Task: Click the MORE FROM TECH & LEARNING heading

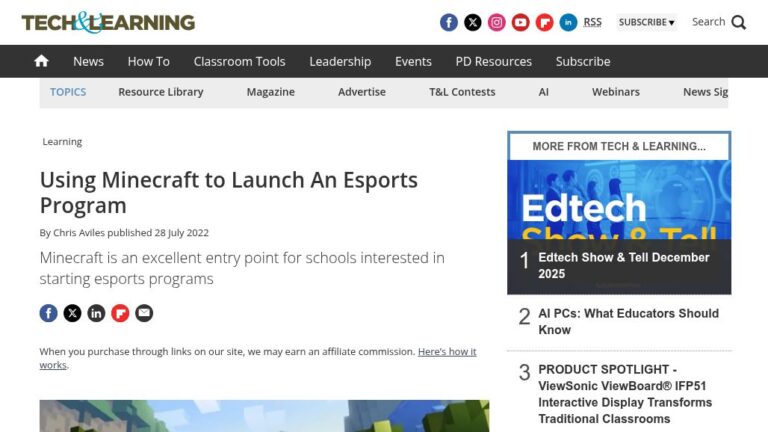Action: point(619,146)
